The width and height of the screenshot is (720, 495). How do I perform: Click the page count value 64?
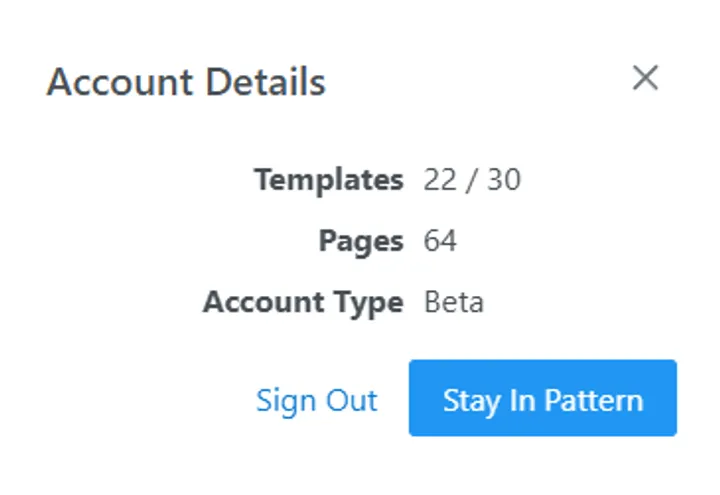coord(440,241)
